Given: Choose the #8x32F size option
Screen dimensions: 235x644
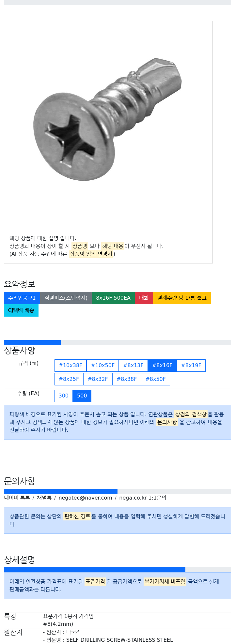Looking at the screenshot, I should (x=98, y=379).
